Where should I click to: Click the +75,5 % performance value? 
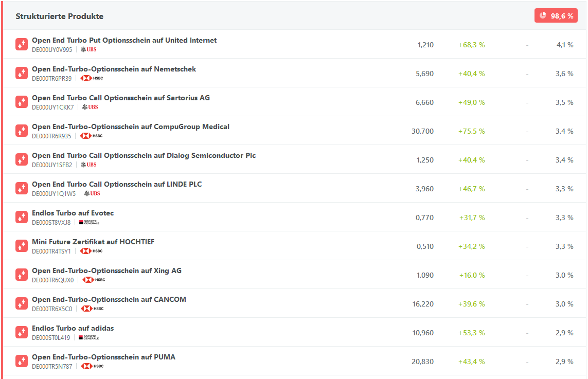coord(471,131)
